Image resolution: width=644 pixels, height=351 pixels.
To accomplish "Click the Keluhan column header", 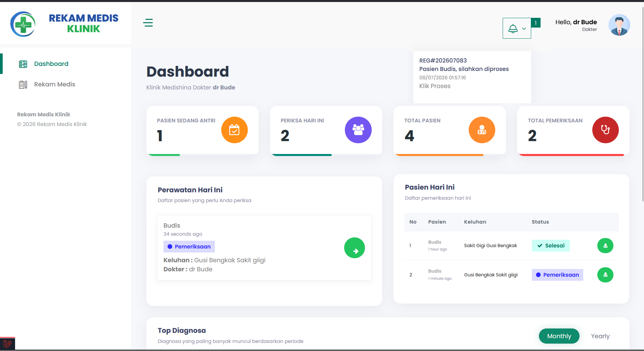I will (475, 222).
